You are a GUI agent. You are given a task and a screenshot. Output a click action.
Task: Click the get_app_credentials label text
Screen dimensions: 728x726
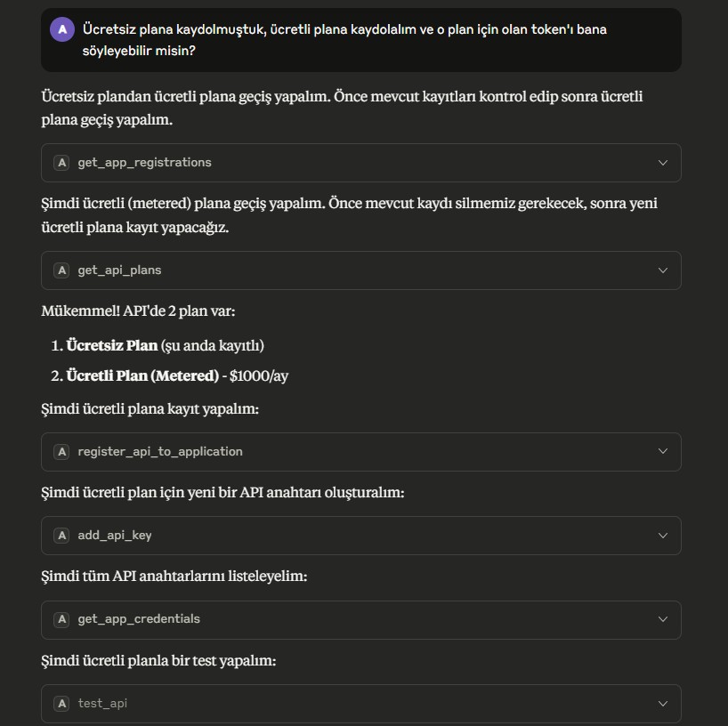tap(139, 619)
